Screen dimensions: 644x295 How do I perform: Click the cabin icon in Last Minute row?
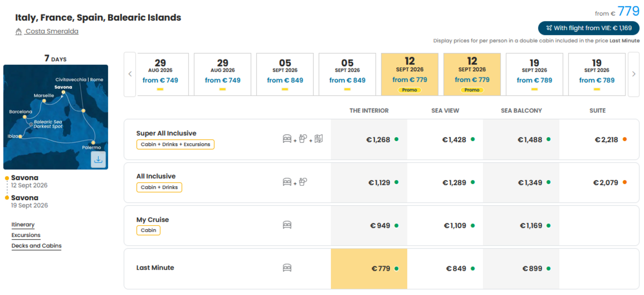pyautogui.click(x=287, y=268)
